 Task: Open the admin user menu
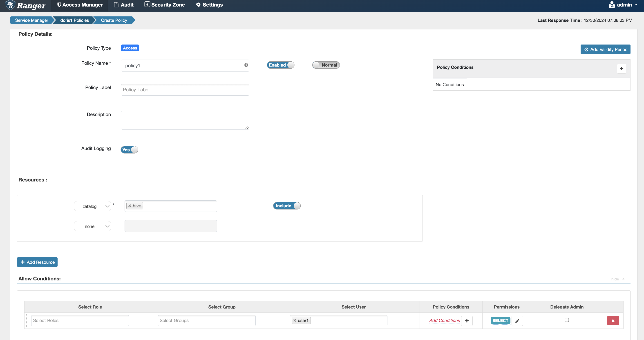(623, 5)
